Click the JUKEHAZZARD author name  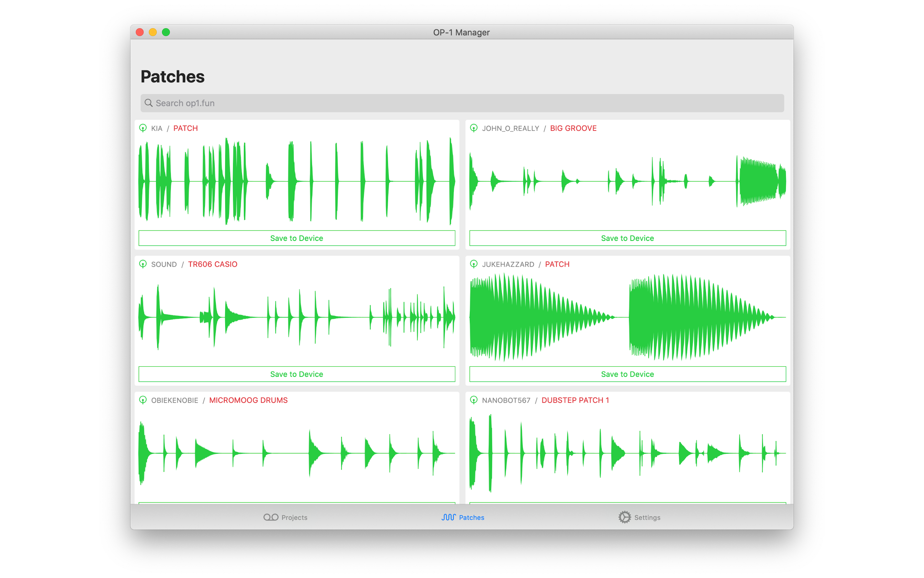point(508,264)
